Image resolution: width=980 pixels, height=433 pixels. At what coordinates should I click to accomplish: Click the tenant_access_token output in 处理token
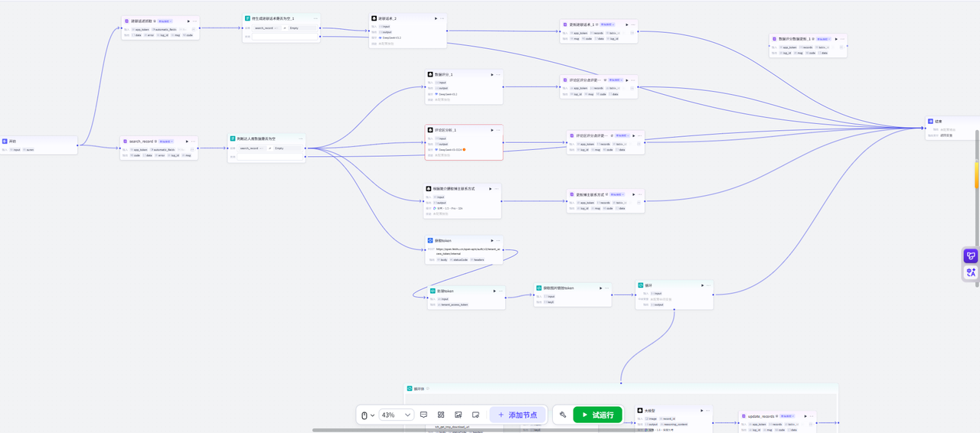coord(452,304)
